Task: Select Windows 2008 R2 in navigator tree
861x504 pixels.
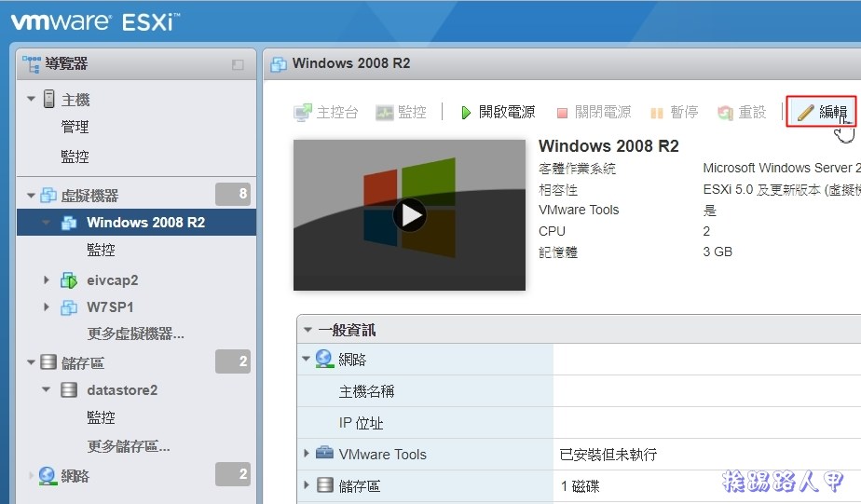Action: [136, 223]
